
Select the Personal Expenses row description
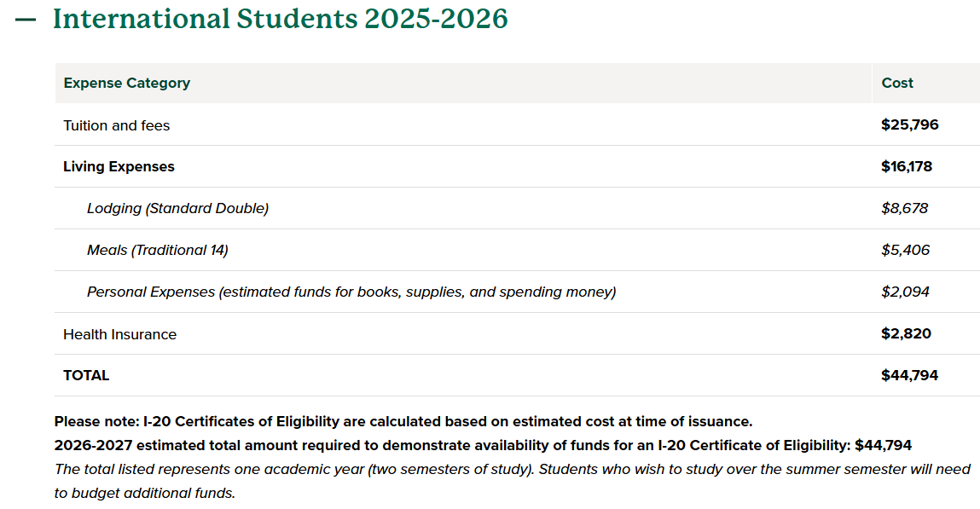tap(351, 292)
